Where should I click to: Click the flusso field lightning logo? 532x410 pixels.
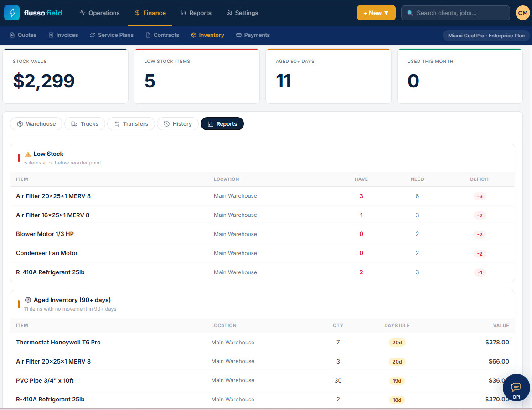[x=12, y=13]
